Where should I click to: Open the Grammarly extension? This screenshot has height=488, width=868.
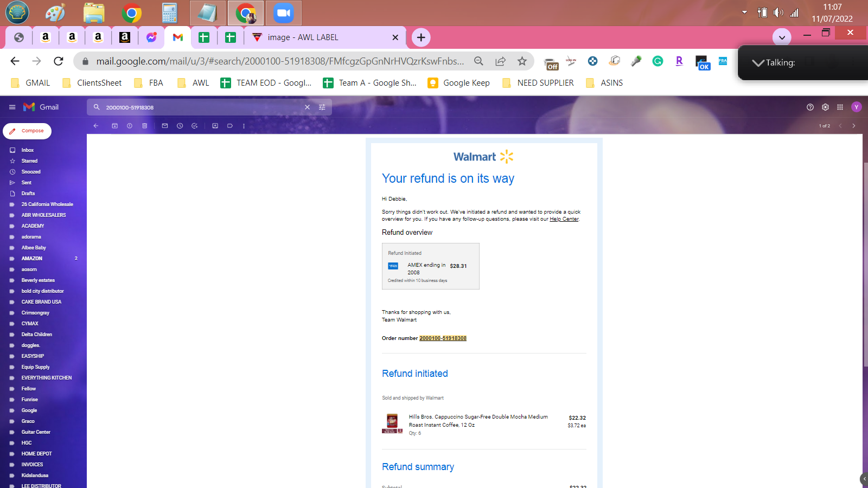pyautogui.click(x=658, y=61)
